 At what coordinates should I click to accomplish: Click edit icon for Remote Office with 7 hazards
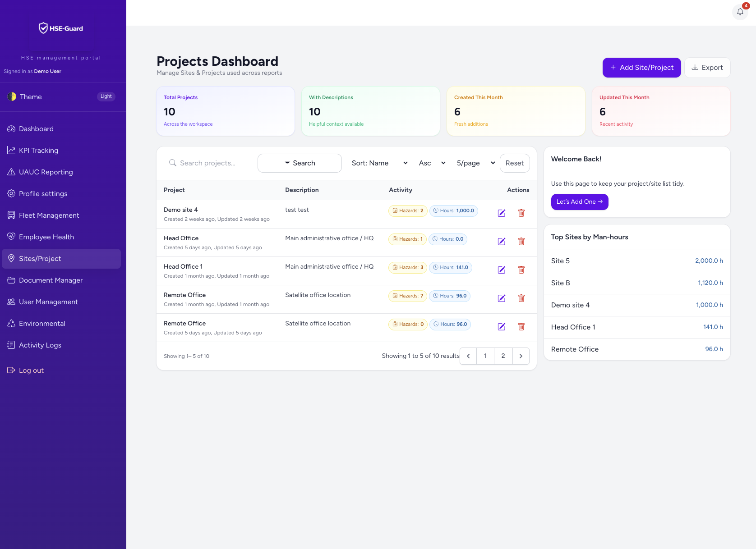(x=501, y=298)
